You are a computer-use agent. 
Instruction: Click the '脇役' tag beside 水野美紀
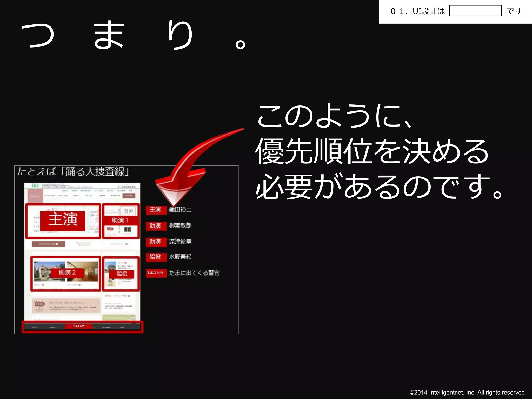(156, 257)
